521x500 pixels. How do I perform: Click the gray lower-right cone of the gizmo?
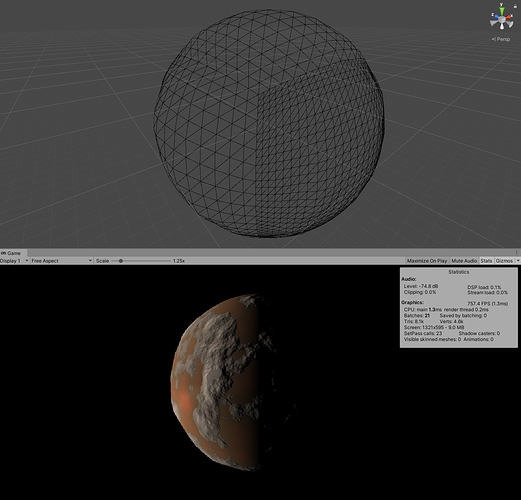(x=510, y=24)
